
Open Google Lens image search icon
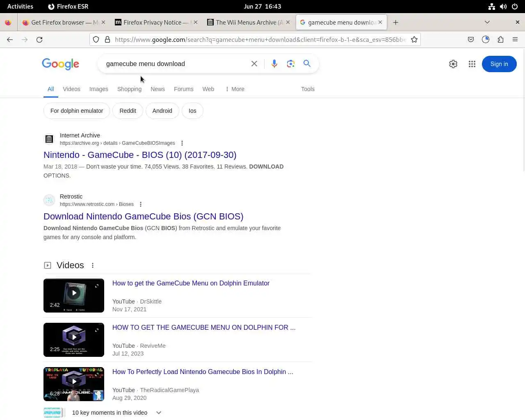point(291,64)
